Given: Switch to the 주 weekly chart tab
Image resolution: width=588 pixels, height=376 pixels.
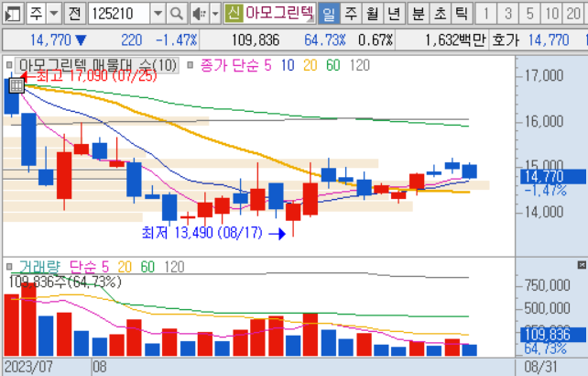Looking at the screenshot, I should pyautogui.click(x=351, y=14).
